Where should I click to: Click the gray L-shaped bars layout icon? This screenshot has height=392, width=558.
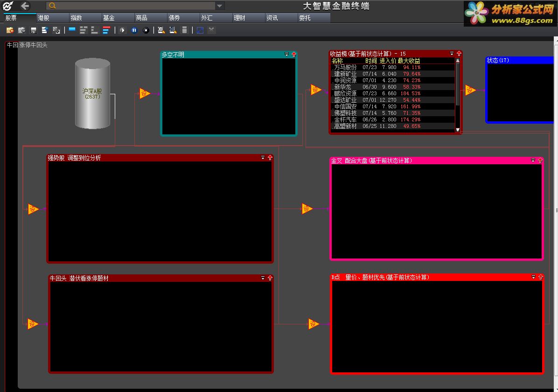tap(94, 30)
